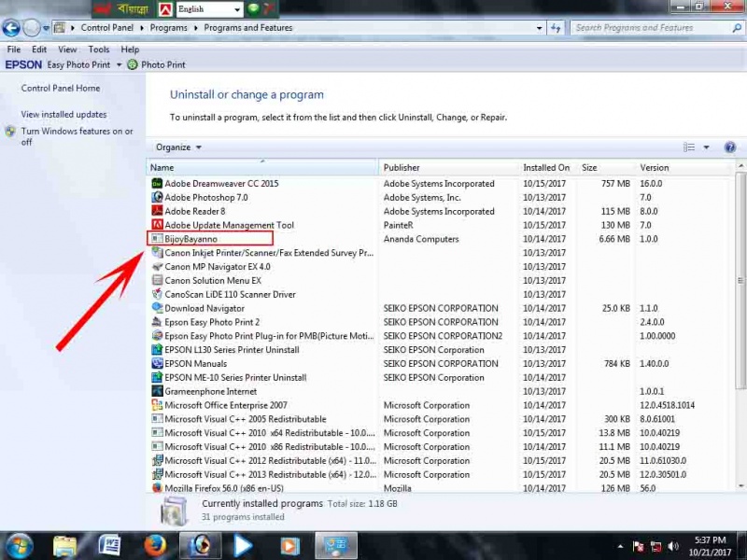The width and height of the screenshot is (747, 560).
Task: Open the help question mark icon
Action: pyautogui.click(x=729, y=147)
